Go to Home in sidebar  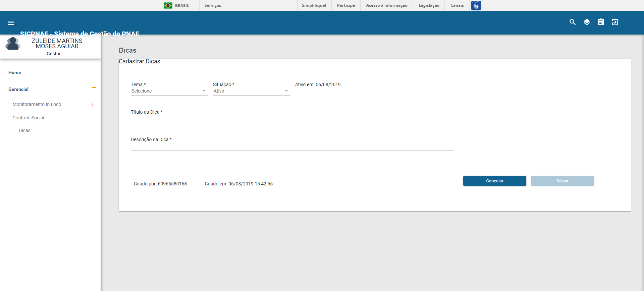pyautogui.click(x=15, y=72)
